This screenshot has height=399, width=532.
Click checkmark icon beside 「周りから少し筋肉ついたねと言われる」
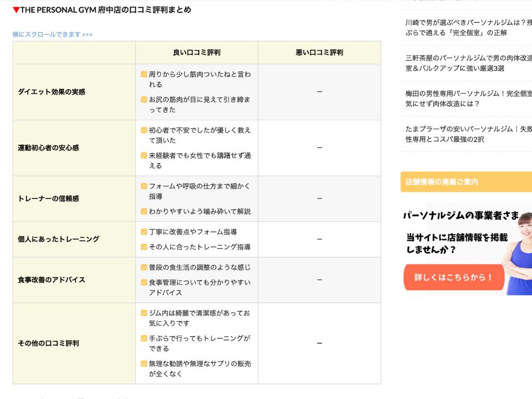(143, 74)
